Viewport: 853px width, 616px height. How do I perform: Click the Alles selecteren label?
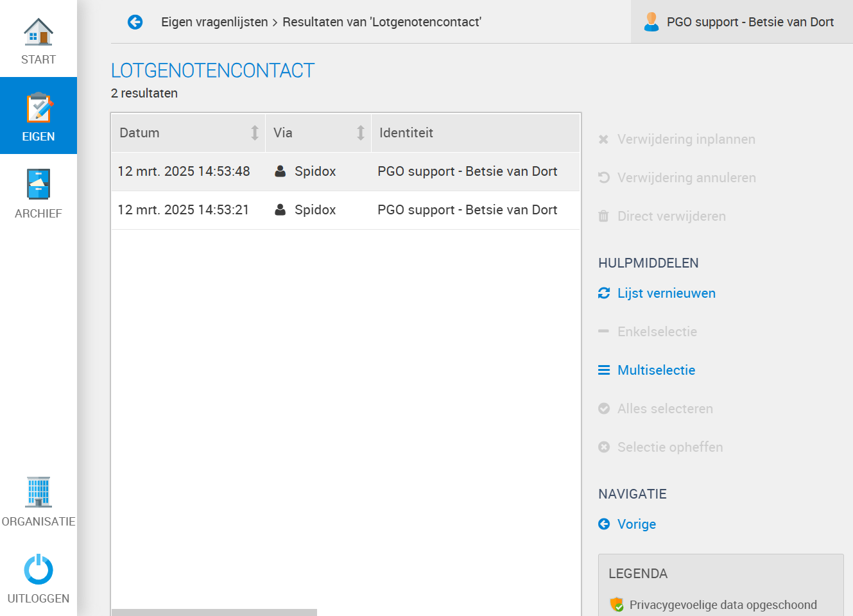(x=665, y=409)
